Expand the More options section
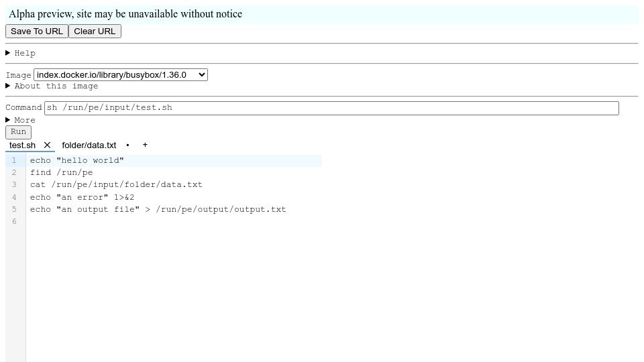 coord(21,120)
